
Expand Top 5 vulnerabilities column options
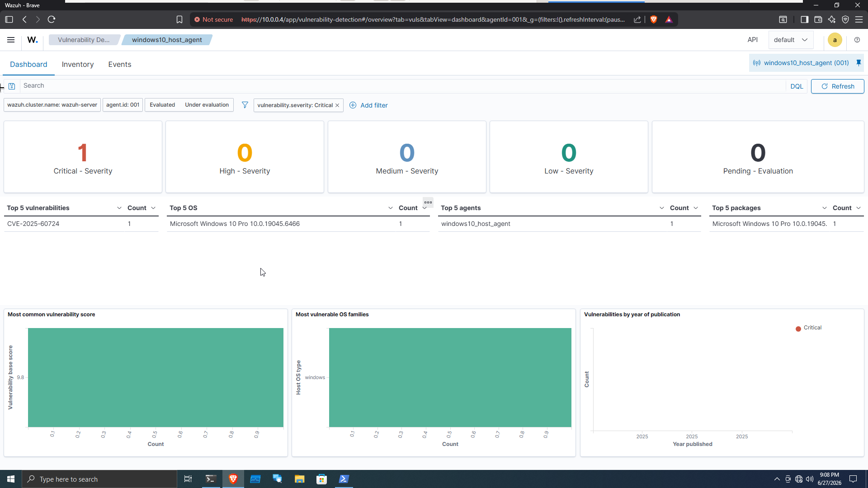[x=119, y=208]
